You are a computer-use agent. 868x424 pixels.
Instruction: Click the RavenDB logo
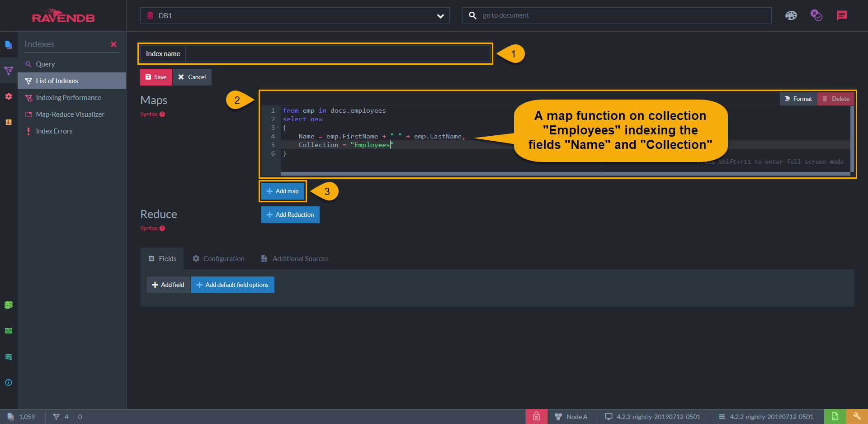tap(63, 16)
